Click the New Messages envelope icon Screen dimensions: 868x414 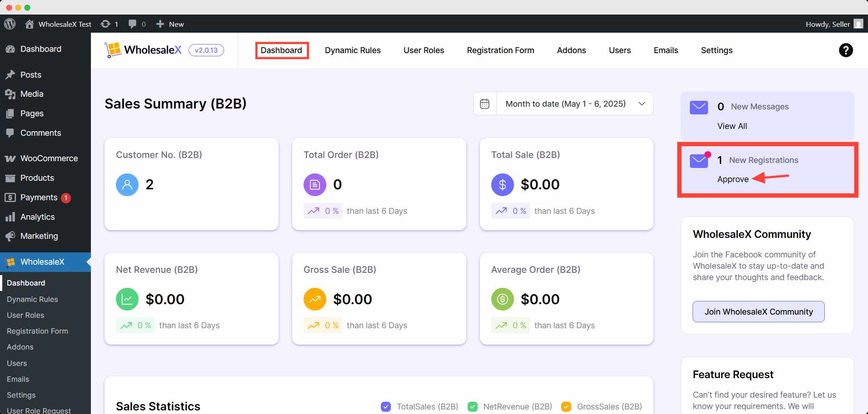[x=699, y=108]
